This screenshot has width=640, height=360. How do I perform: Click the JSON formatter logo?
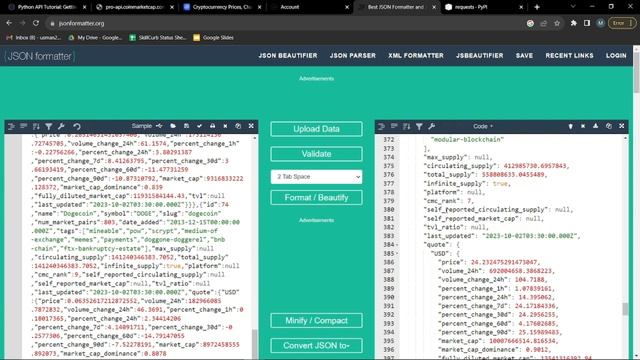coord(40,56)
